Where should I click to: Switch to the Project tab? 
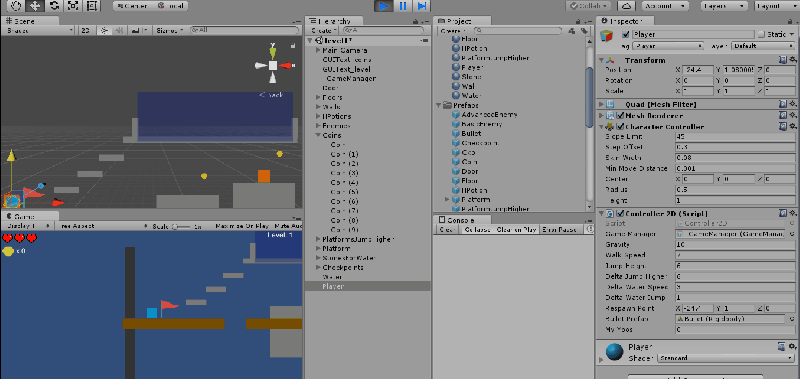[461, 21]
